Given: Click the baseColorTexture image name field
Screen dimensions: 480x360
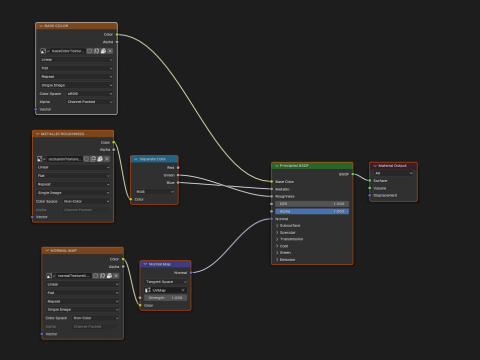Looking at the screenshot, I should coord(68,51).
